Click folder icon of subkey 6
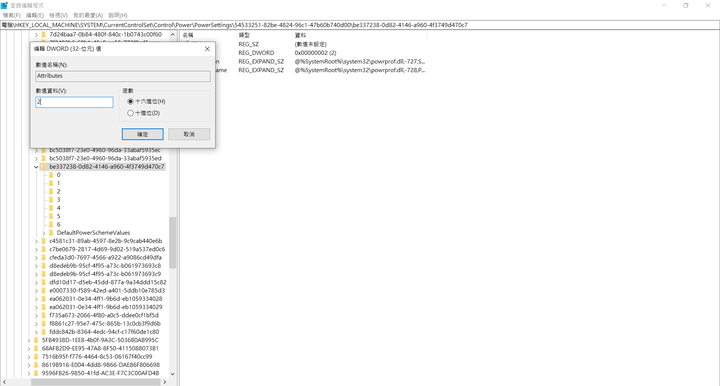The height and width of the screenshot is (386, 720). [x=51, y=224]
